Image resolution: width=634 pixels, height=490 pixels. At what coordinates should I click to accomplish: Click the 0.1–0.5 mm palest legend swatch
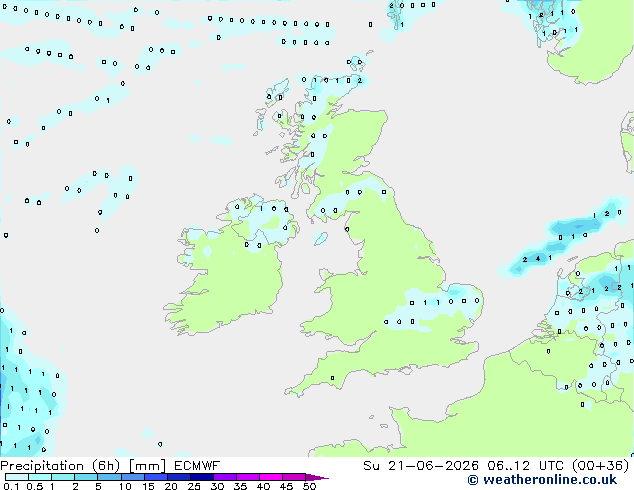[x=17, y=477]
